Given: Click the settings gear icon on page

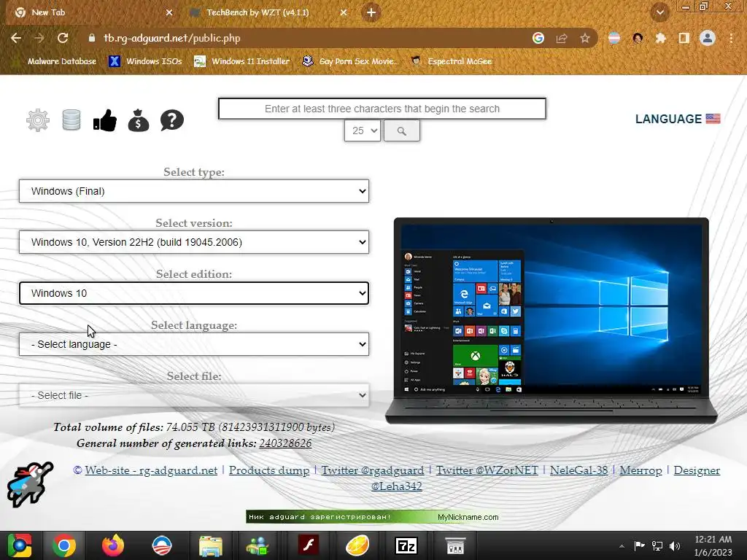Looking at the screenshot, I should [x=38, y=120].
